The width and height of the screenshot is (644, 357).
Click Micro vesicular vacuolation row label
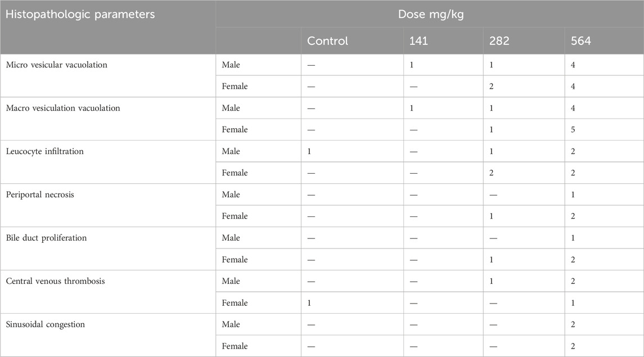57,65
